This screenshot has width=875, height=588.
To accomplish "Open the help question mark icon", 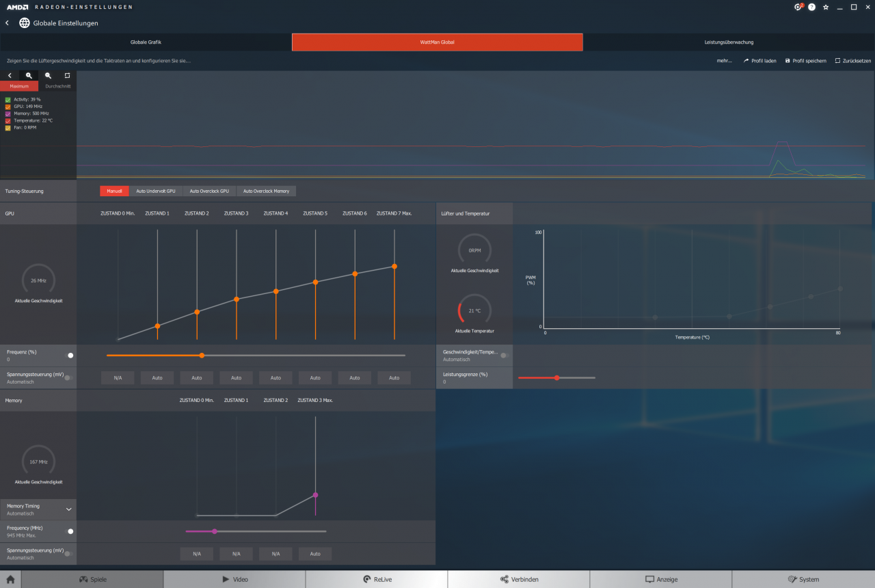I will tap(812, 7).
